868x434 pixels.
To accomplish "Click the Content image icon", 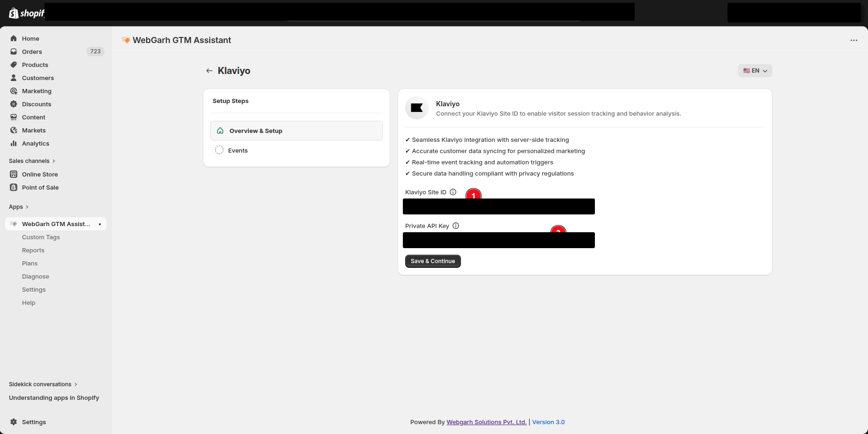I will 14,117.
